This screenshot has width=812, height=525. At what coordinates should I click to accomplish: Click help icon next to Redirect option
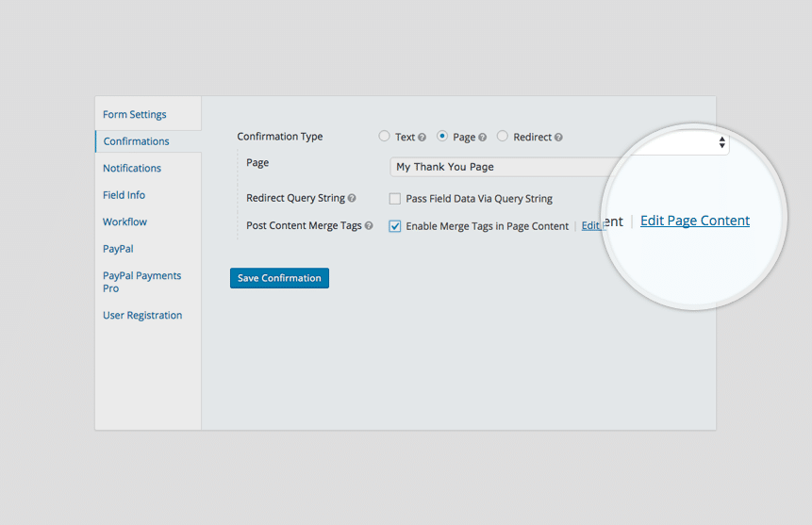tap(559, 138)
